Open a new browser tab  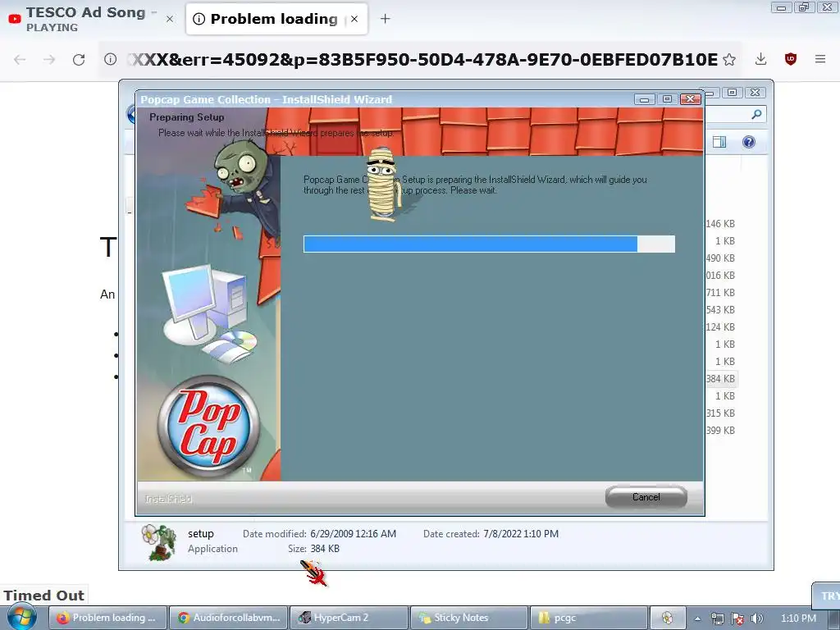386,19
